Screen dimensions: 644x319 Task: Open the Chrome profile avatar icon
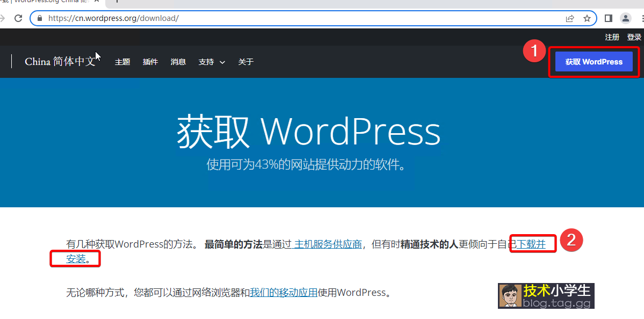pos(626,18)
